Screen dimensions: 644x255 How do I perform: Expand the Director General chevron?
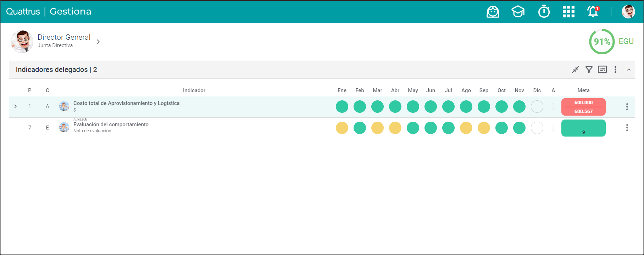[98, 42]
